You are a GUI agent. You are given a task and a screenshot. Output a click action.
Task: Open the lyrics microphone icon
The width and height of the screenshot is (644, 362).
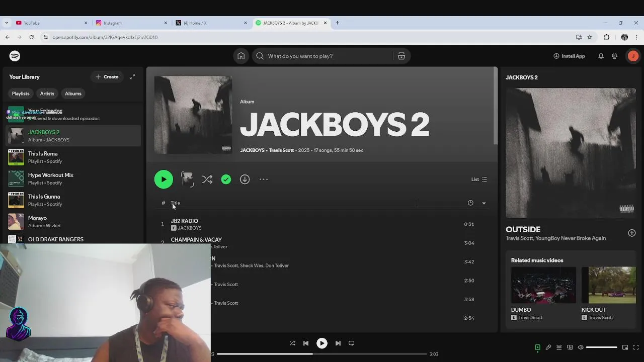548,347
